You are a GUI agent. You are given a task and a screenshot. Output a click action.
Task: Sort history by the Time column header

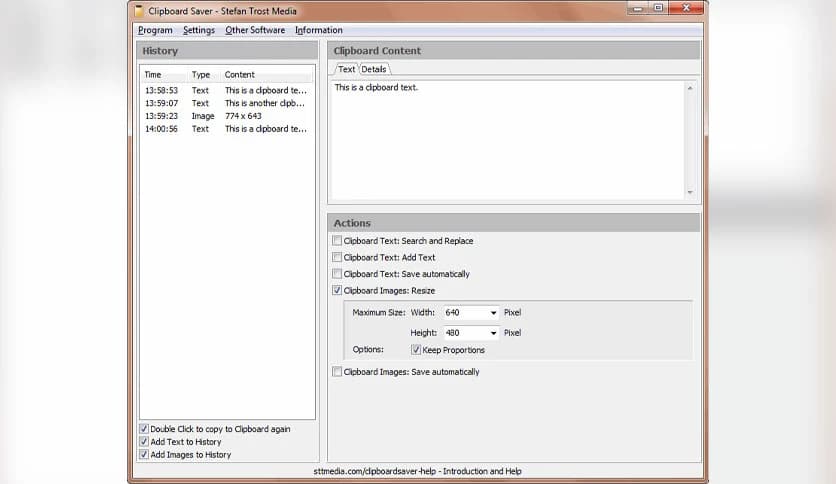[164, 75]
